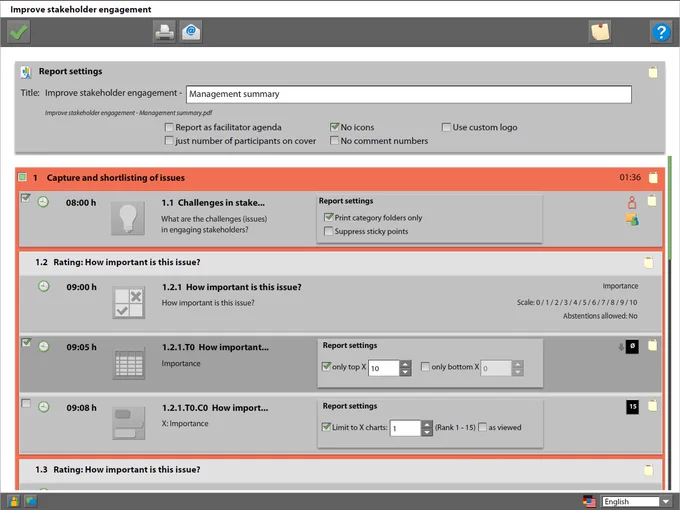
Task: Click clock icon at 09:08 h
Action: pyautogui.click(x=43, y=407)
